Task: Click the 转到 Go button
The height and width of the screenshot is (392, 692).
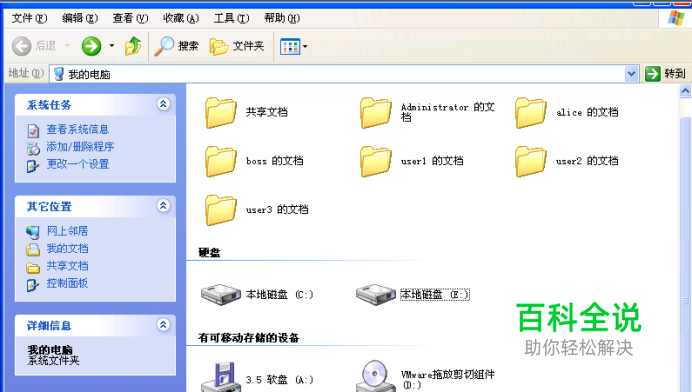Action: [666, 74]
